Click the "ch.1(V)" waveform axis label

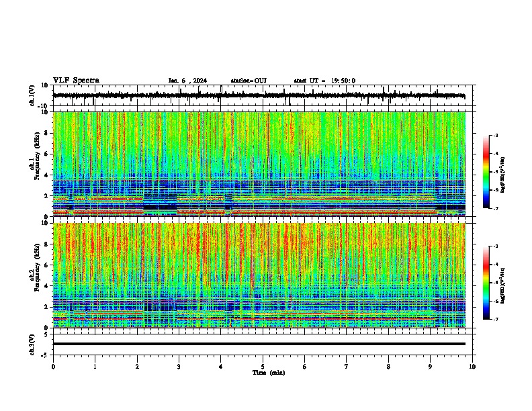[x=32, y=95]
